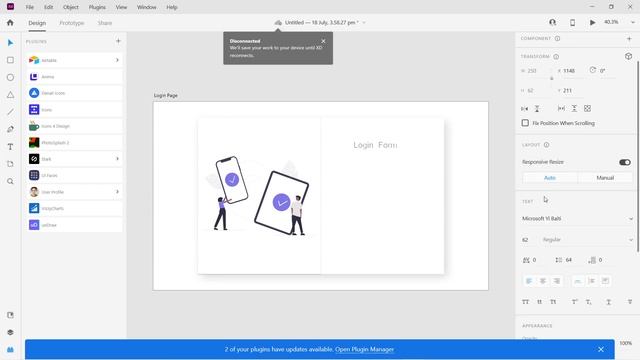Go to the Home screen icon

point(10,23)
